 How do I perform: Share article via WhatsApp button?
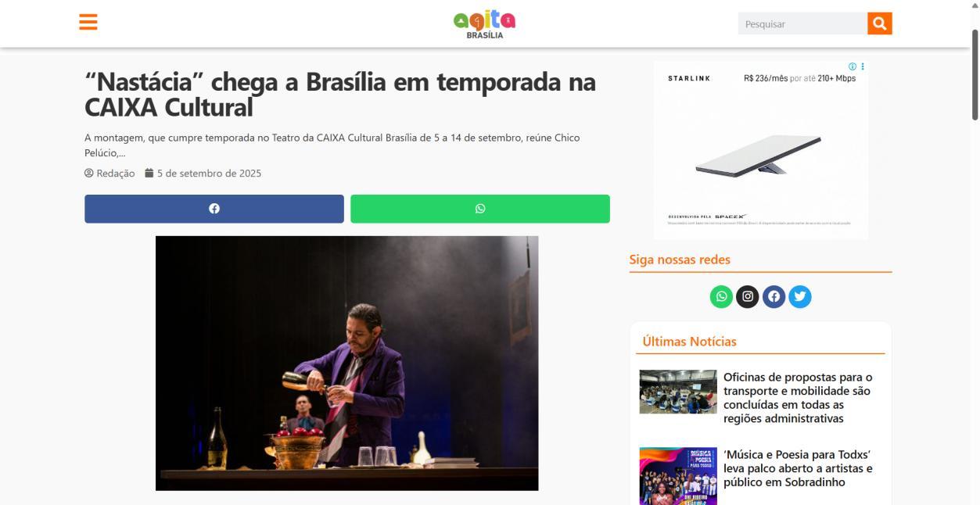(480, 209)
